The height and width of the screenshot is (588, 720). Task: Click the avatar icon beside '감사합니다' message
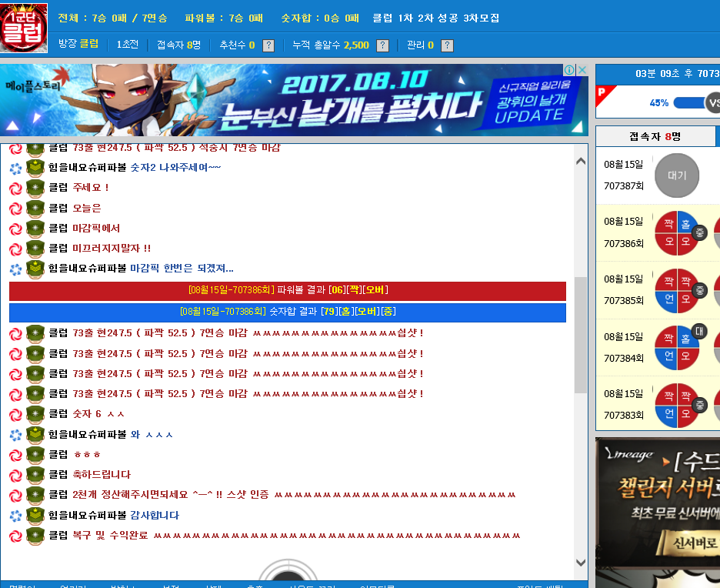[35, 516]
